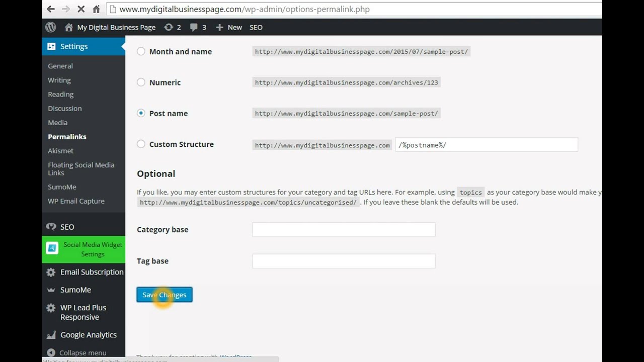Open the Discussion settings page
Image resolution: width=644 pixels, height=362 pixels.
[65, 108]
